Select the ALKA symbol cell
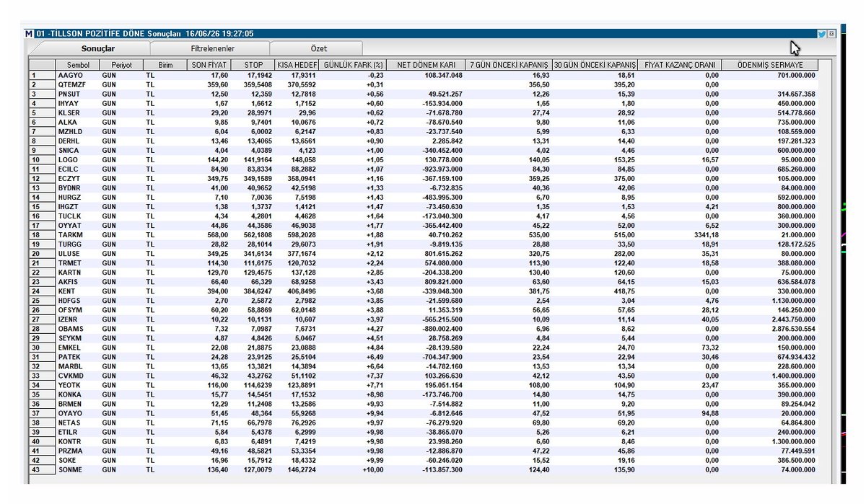The height and width of the screenshot is (504, 866). 78,123
